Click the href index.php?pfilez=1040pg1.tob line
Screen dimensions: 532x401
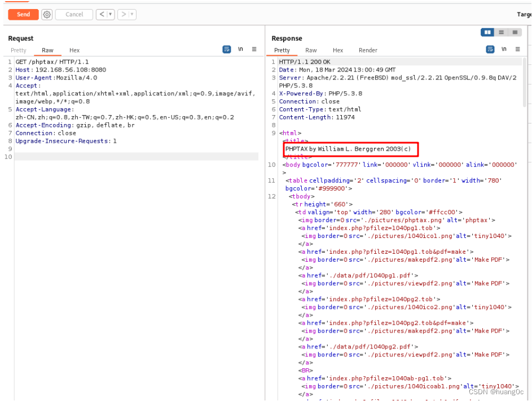(x=369, y=228)
